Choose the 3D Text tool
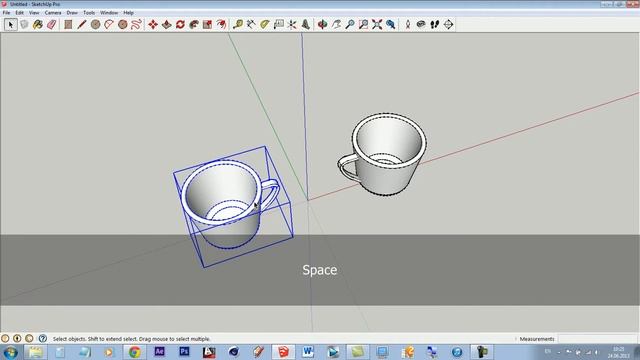 click(306, 24)
